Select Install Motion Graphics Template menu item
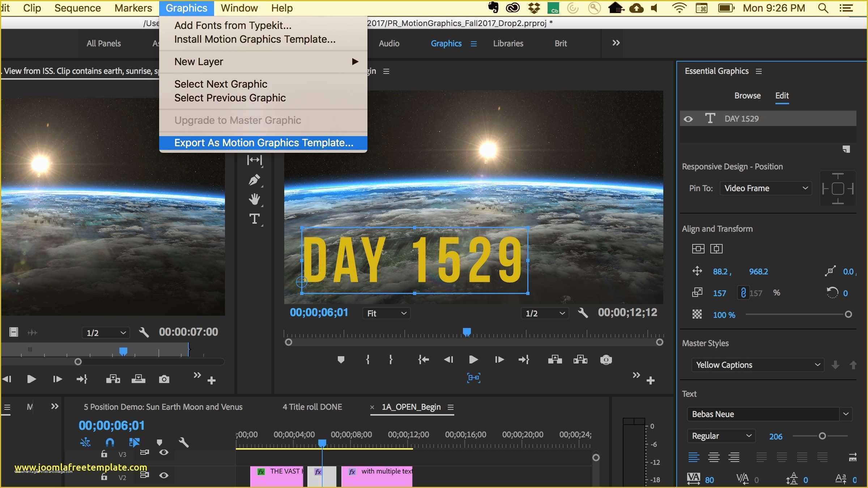 coord(255,39)
